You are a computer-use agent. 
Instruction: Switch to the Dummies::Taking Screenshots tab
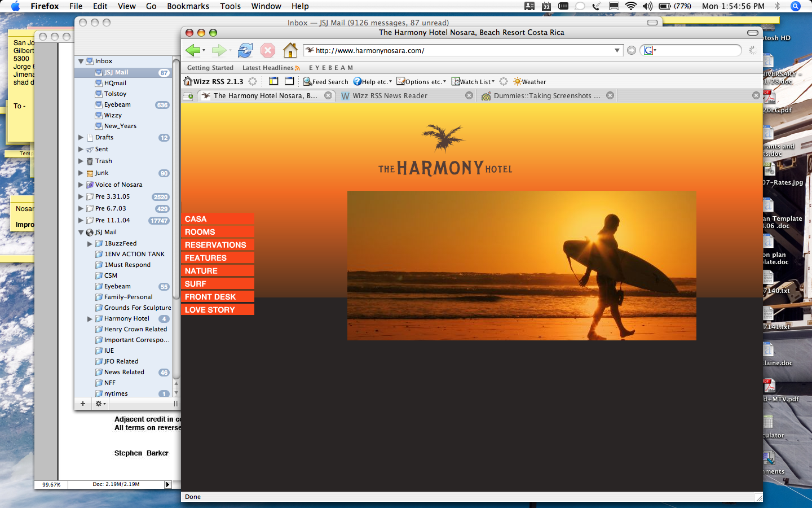pos(548,96)
